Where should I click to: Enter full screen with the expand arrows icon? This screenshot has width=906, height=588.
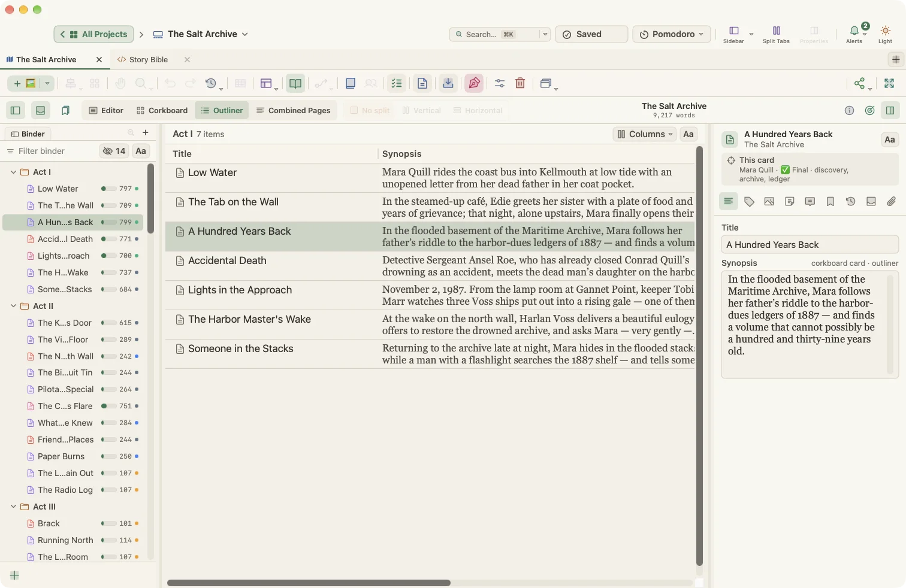(889, 83)
